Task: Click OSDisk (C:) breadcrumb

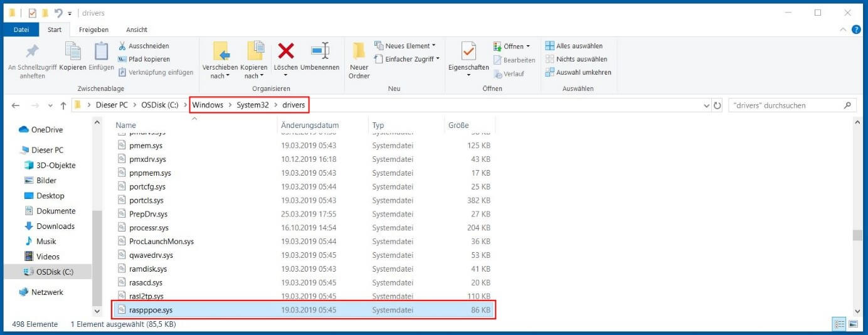Action: coord(160,105)
